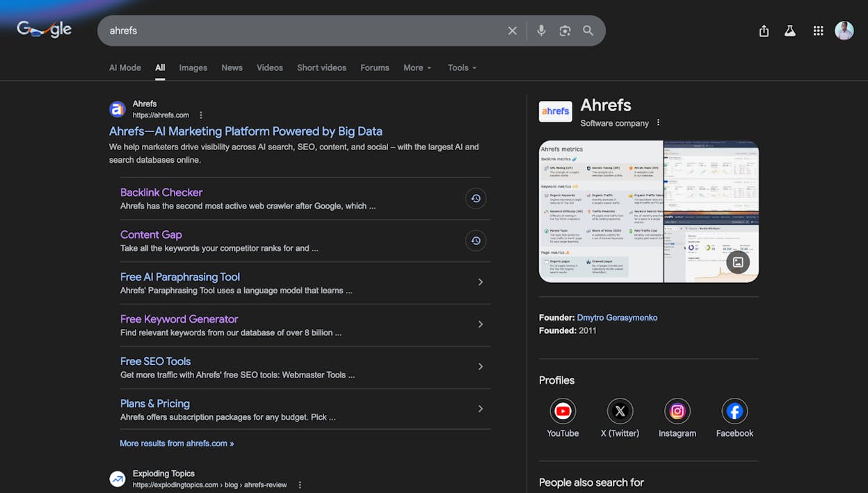Expand Free SEO Tools chevron
The width and height of the screenshot is (868, 493).
[x=481, y=366]
